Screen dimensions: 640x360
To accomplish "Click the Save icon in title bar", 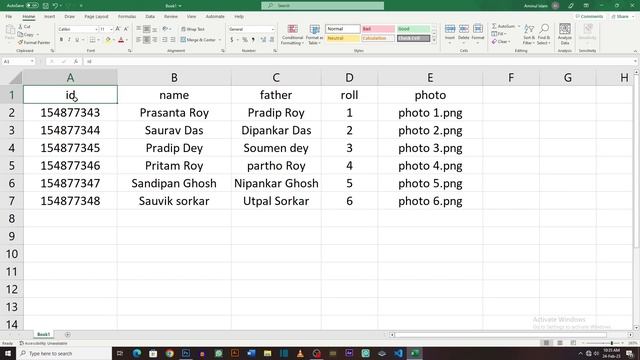I will (x=46, y=6).
